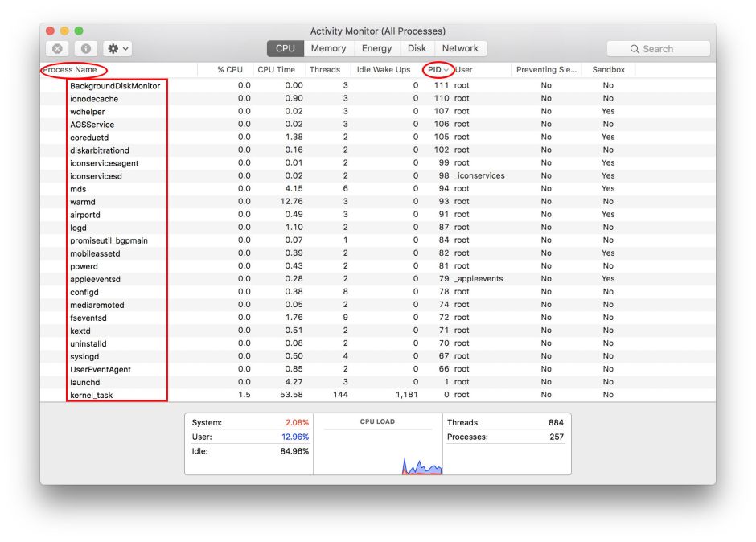The height and width of the screenshot is (542, 756).
Task: Click the quit process (X) toolbar icon
Action: [x=57, y=49]
